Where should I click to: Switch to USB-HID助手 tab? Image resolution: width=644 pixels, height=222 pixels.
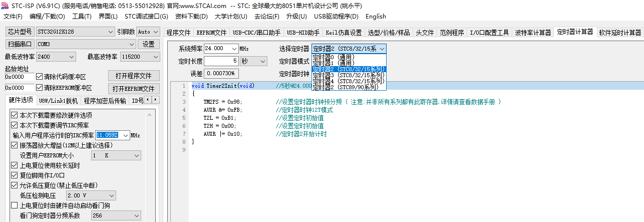point(303,33)
